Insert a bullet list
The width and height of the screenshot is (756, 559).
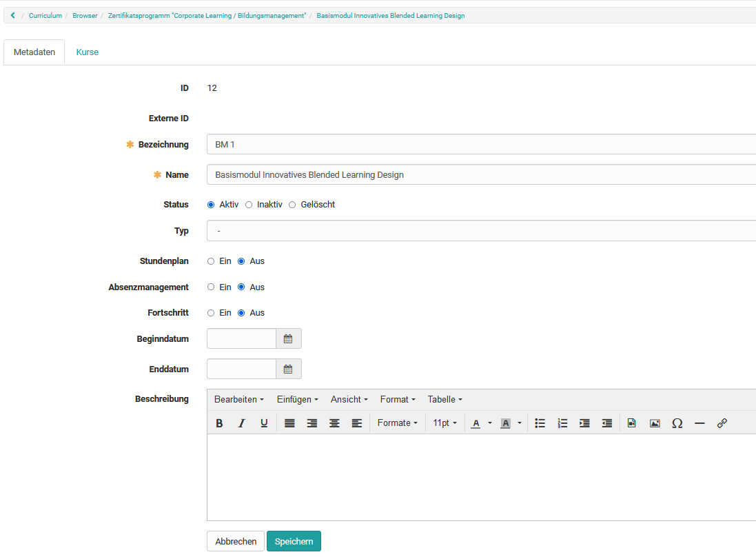(x=540, y=423)
